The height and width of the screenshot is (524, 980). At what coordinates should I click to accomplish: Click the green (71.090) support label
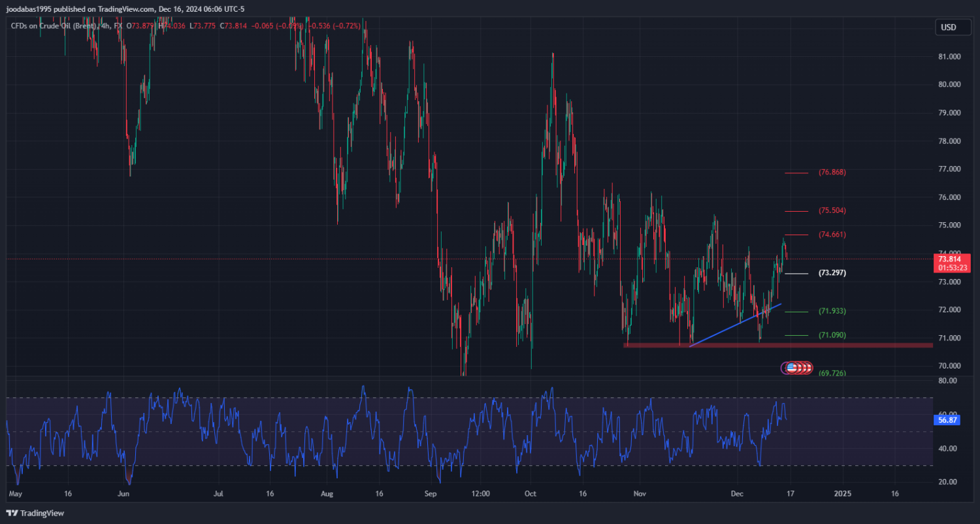coord(832,335)
